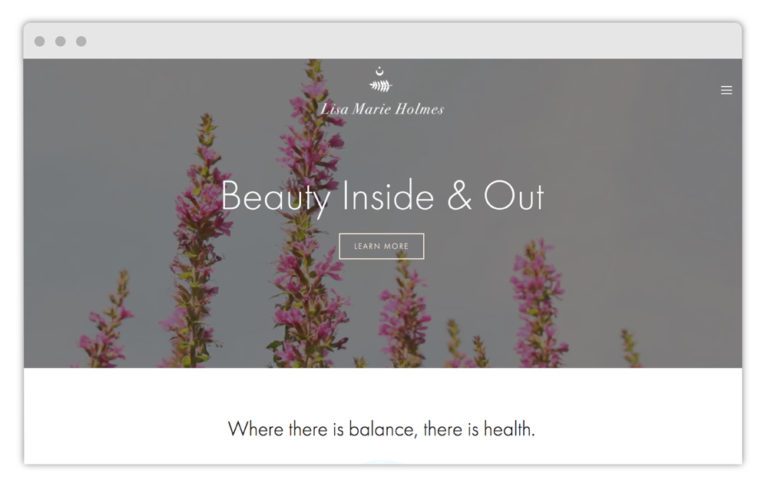This screenshot has height=483, width=768.
Task: Open the hamburger navigation menu
Action: tap(726, 90)
